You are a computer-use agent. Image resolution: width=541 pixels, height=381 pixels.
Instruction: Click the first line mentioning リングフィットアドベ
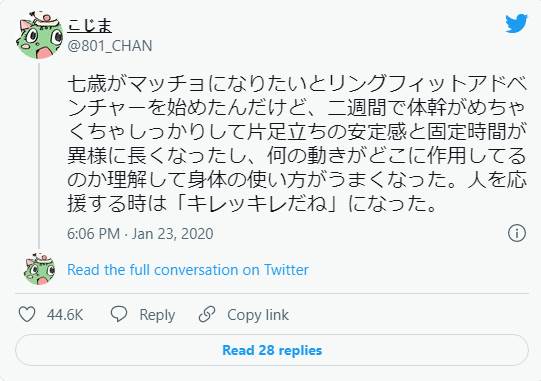[x=297, y=84]
